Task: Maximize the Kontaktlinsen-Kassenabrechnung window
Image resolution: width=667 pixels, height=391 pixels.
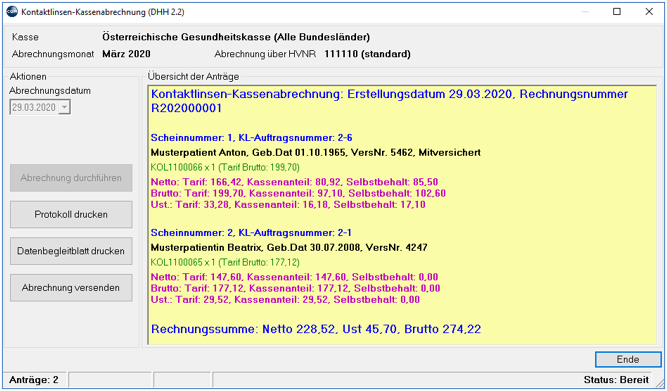Action: tap(617, 12)
